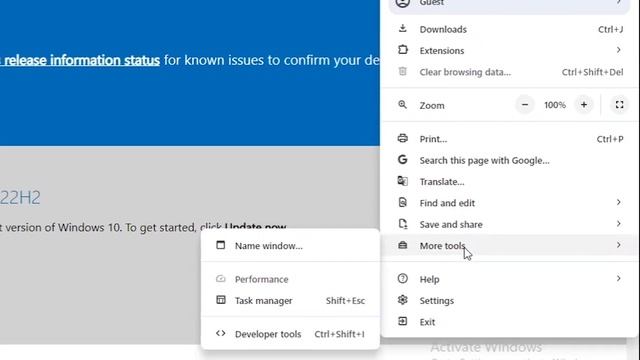
Task: Click the Name window icon
Action: [220, 245]
